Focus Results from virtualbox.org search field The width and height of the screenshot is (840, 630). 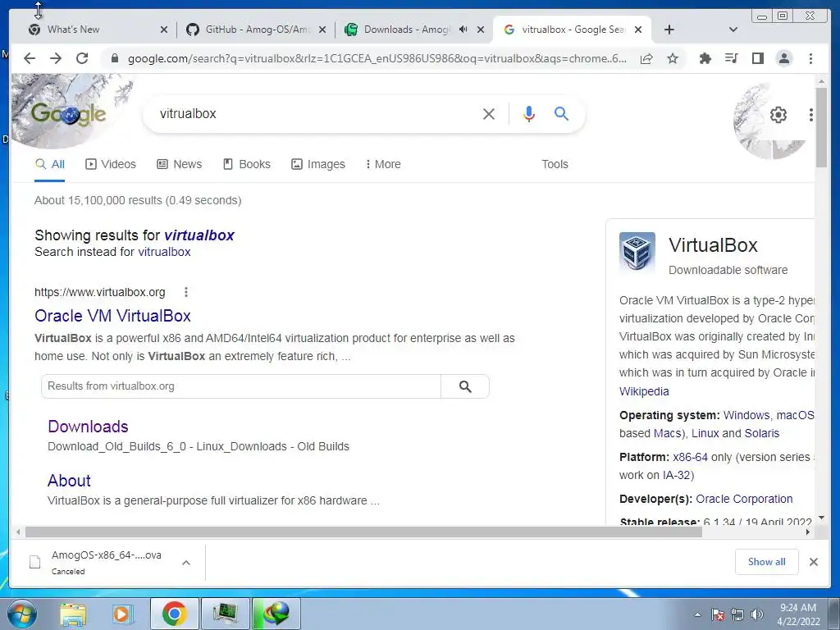(241, 386)
